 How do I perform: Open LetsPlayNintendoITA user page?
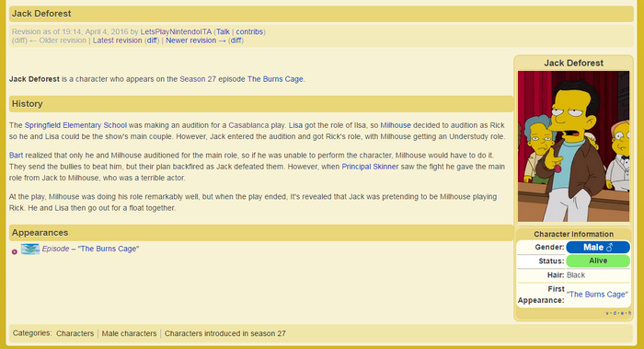tap(176, 31)
